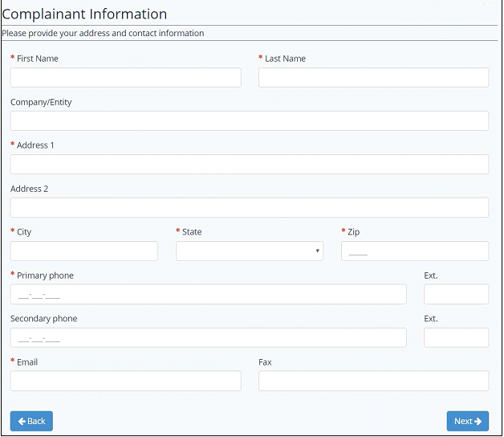
Task: Focus the First Name field
Action: pos(125,78)
